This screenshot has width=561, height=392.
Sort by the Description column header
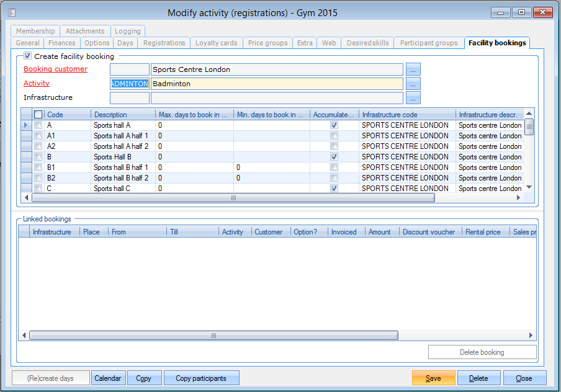123,115
